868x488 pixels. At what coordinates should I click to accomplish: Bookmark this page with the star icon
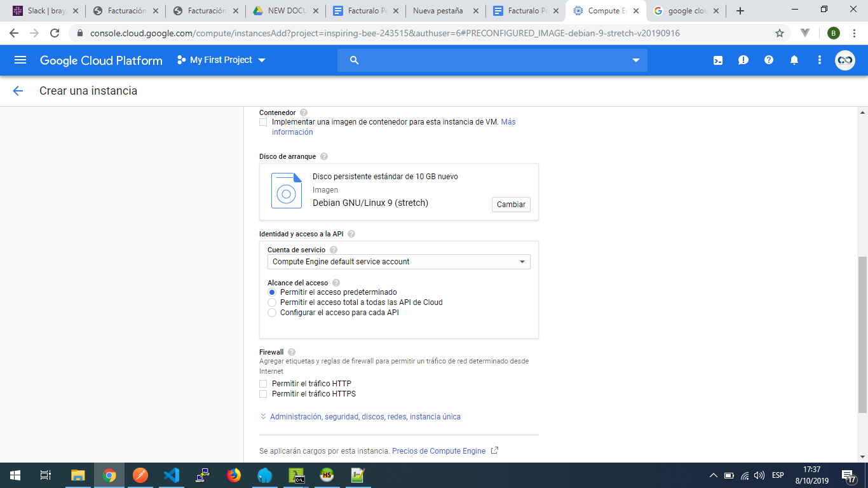click(x=779, y=33)
